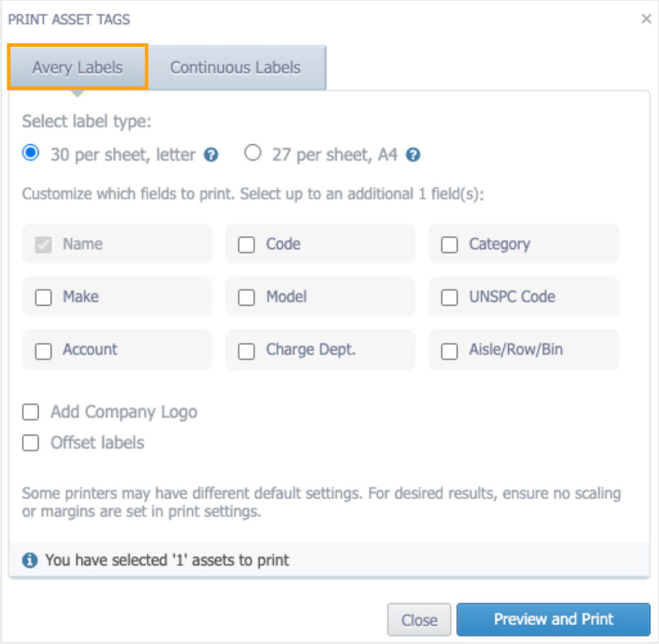Screen dimensions: 659x644
Task: Tick the Aisle/Row/Bin checkbox
Action: click(449, 351)
